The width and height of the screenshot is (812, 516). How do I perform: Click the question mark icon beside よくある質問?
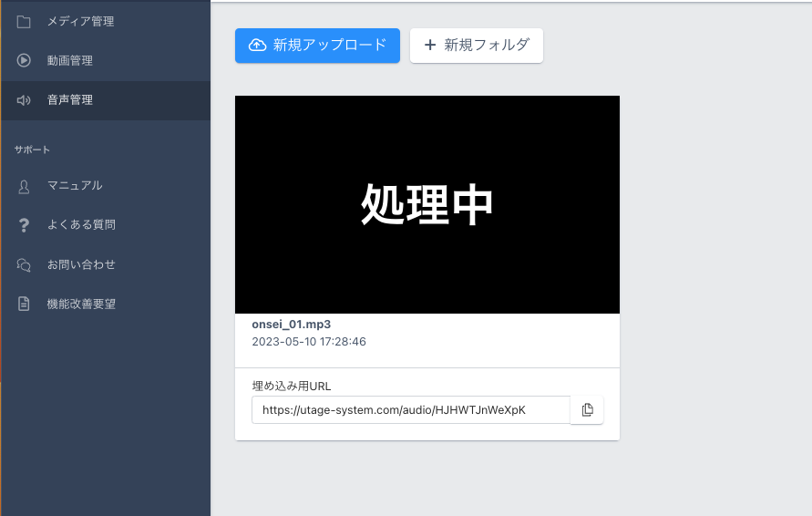click(x=24, y=225)
